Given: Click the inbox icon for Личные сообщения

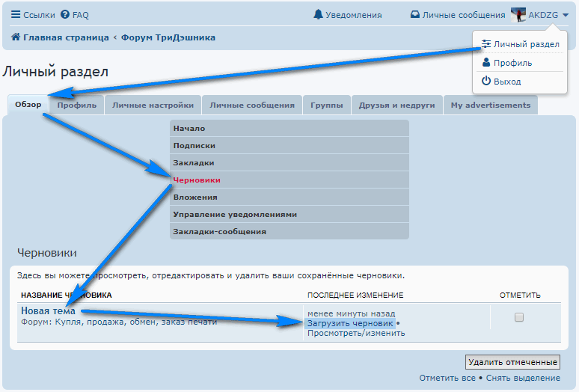Looking at the screenshot, I should tap(415, 15).
